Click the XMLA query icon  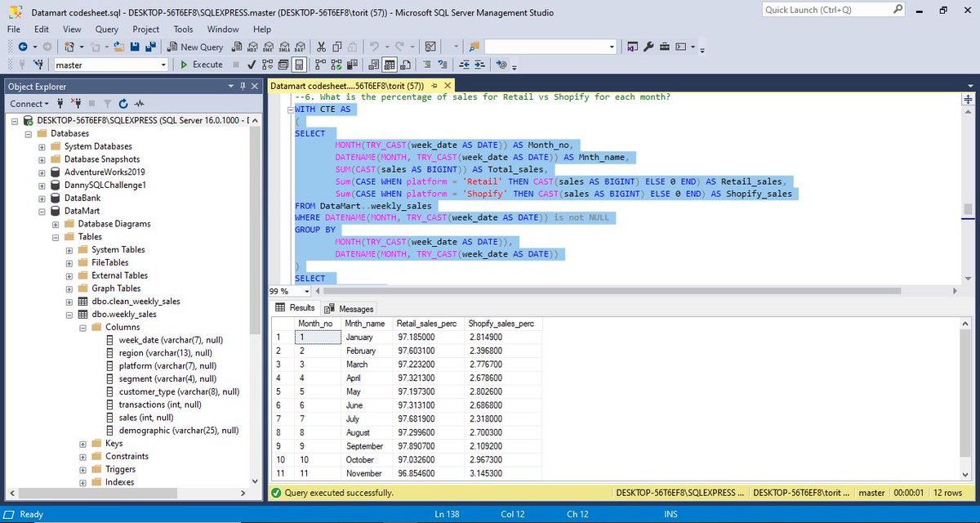tap(284, 47)
